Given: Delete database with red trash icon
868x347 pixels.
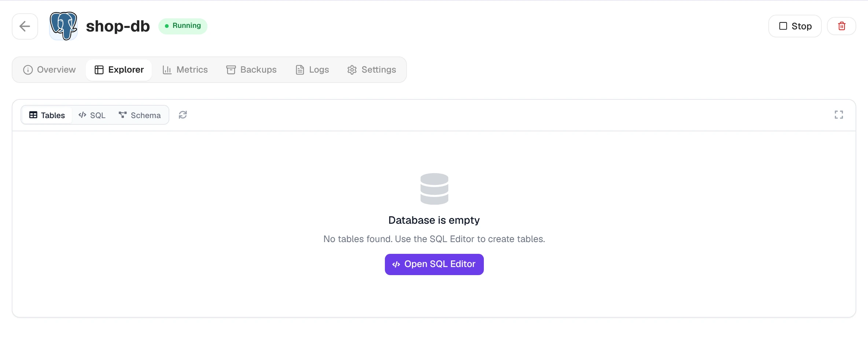Looking at the screenshot, I should point(842,26).
